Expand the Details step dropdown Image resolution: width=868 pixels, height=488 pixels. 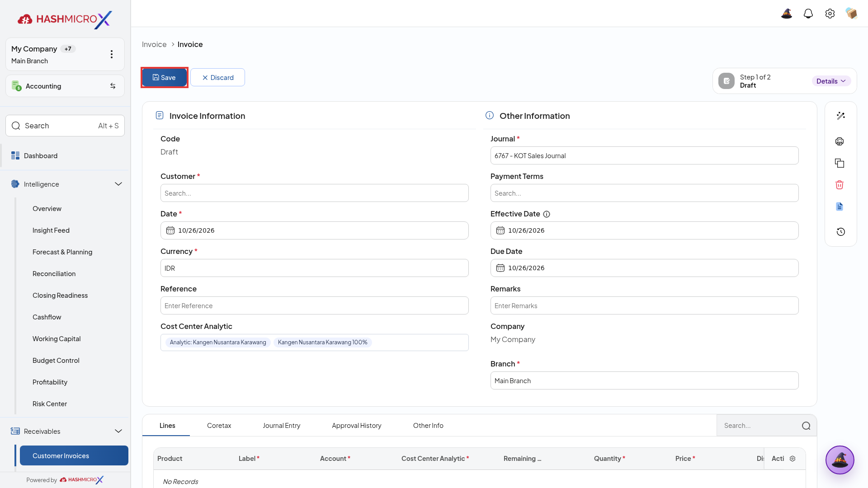(x=831, y=81)
